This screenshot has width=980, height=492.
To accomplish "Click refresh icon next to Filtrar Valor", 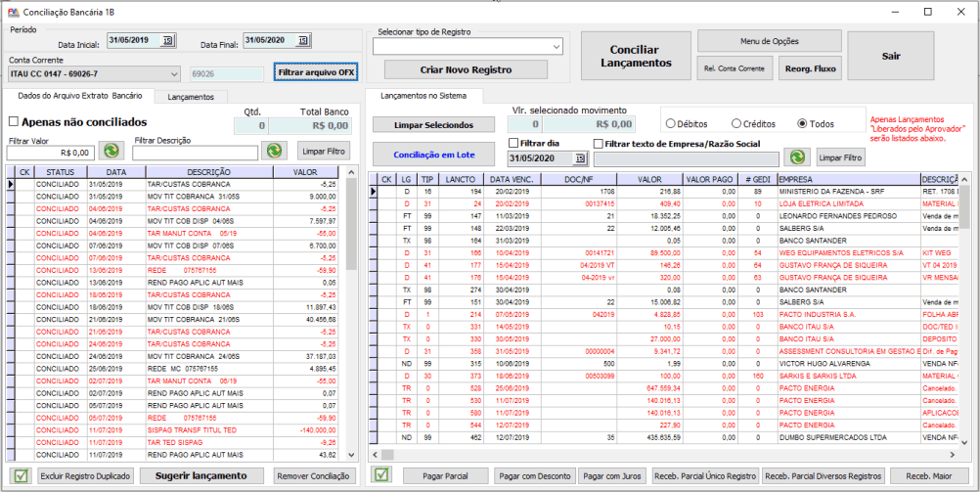I will click(x=111, y=152).
